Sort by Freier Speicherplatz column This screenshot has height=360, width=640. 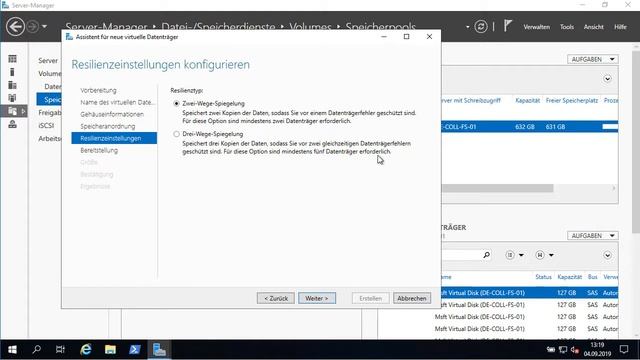pos(571,100)
